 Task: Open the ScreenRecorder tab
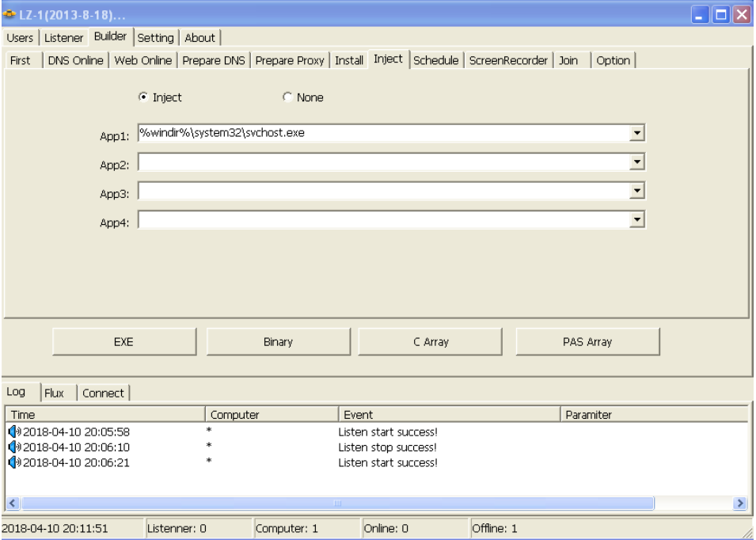click(507, 61)
